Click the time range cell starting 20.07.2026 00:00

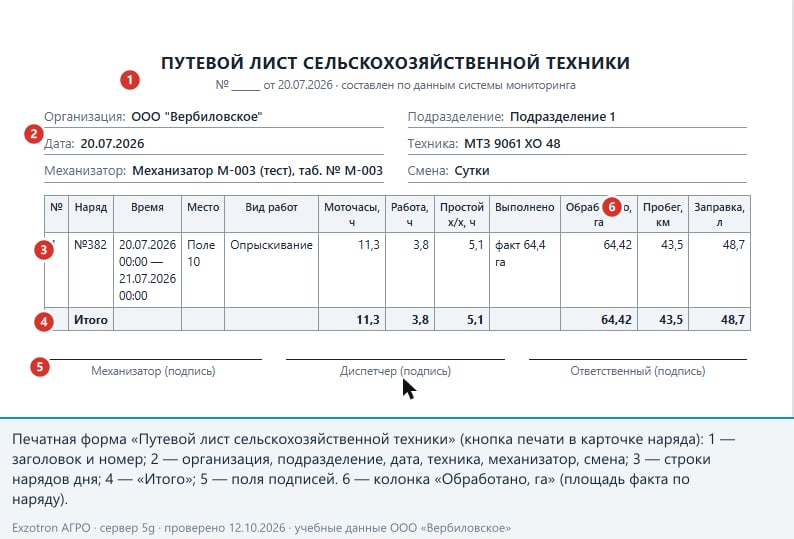click(x=147, y=270)
